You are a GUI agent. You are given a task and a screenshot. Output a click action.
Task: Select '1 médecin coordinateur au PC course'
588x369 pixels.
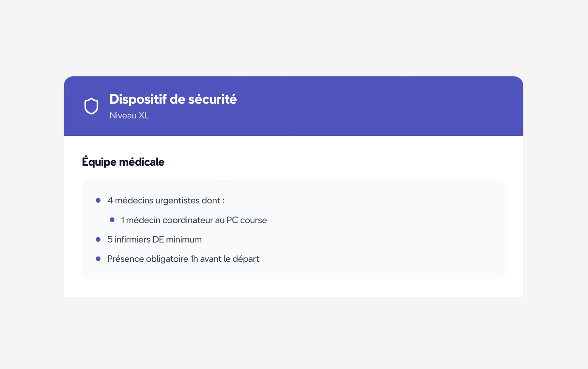[x=194, y=220]
